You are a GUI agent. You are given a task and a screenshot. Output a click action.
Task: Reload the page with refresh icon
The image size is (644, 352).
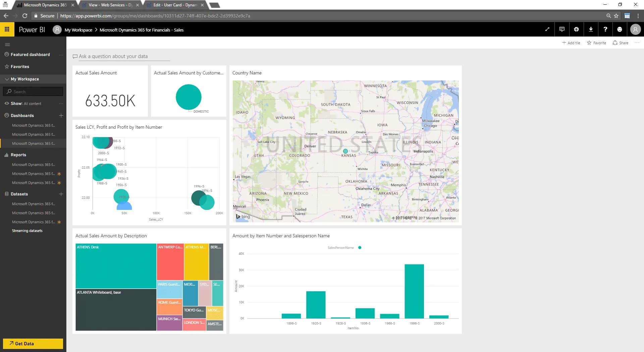pos(25,16)
